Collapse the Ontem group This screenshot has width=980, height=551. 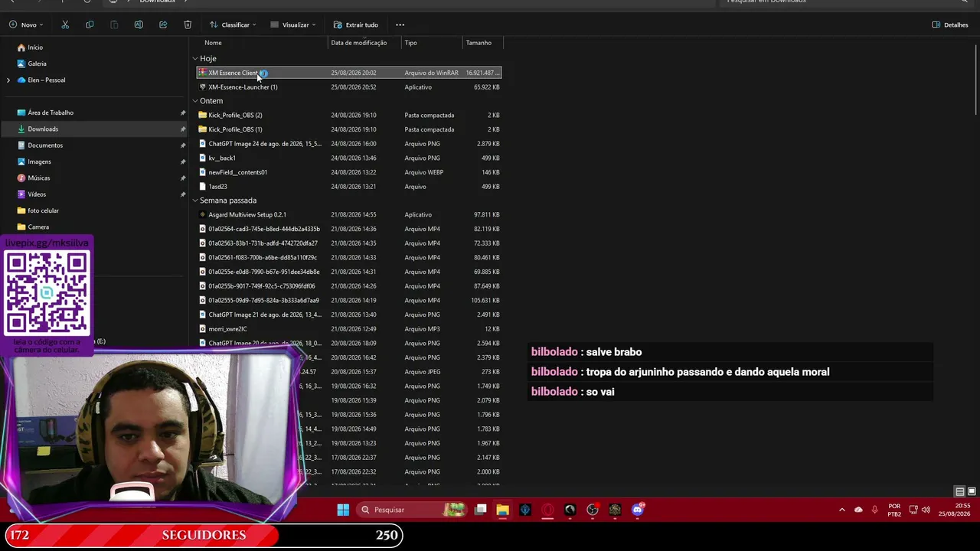point(195,101)
